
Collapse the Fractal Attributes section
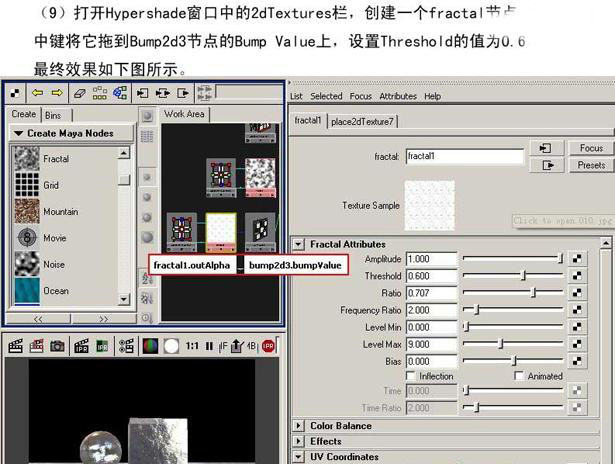tap(298, 244)
